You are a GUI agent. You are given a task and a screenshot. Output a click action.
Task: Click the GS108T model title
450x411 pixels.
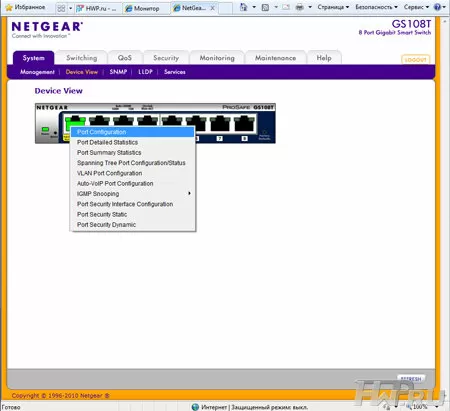411,24
